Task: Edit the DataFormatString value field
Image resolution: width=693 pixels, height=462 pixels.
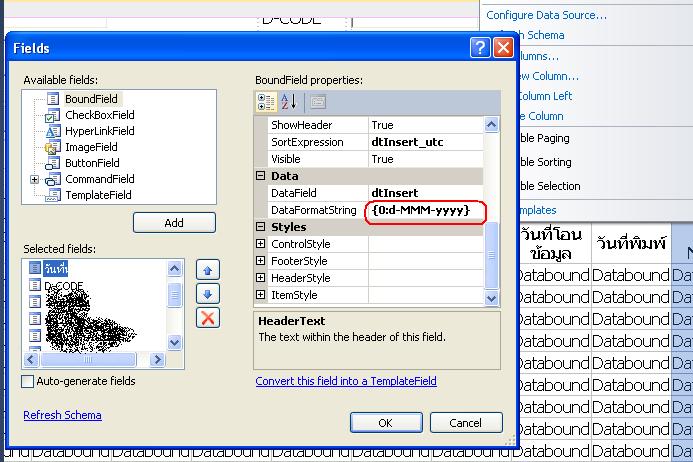Action: pyautogui.click(x=426, y=210)
